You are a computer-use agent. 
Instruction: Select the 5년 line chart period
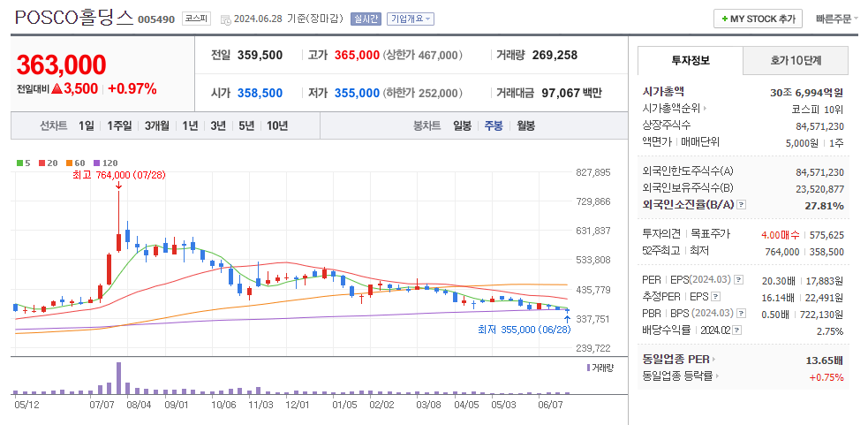[246, 125]
